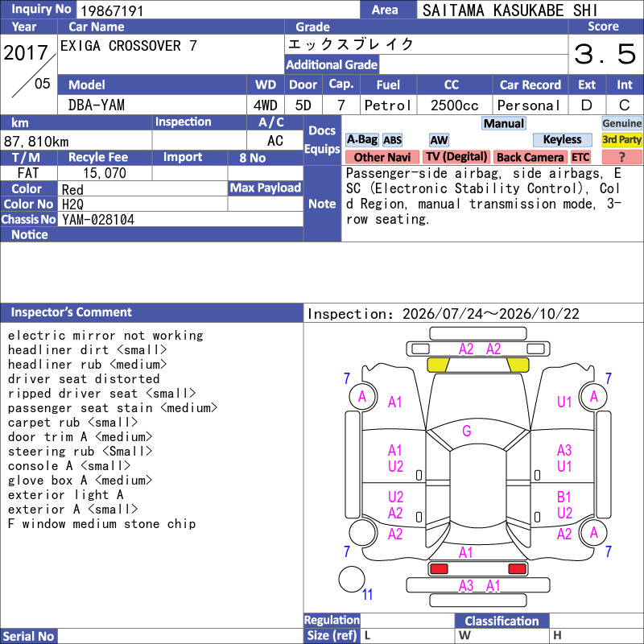This screenshot has height=644, width=644.
Task: Click the G mark on windshield diagram
Action: coord(467,431)
